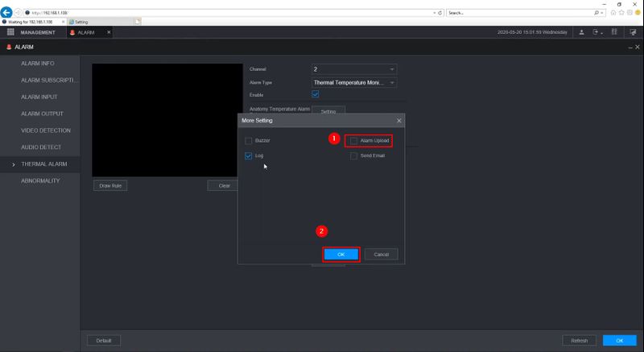Close the ALARM tab using its X
The height and width of the screenshot is (352, 644).
[109, 31]
